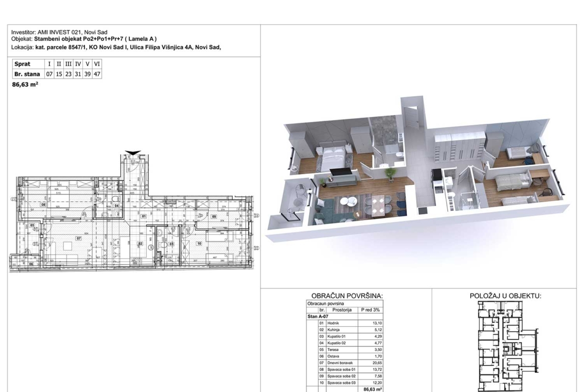584x392 pixels.
Task: Click the Hodnik row in area table
Action: point(345,324)
